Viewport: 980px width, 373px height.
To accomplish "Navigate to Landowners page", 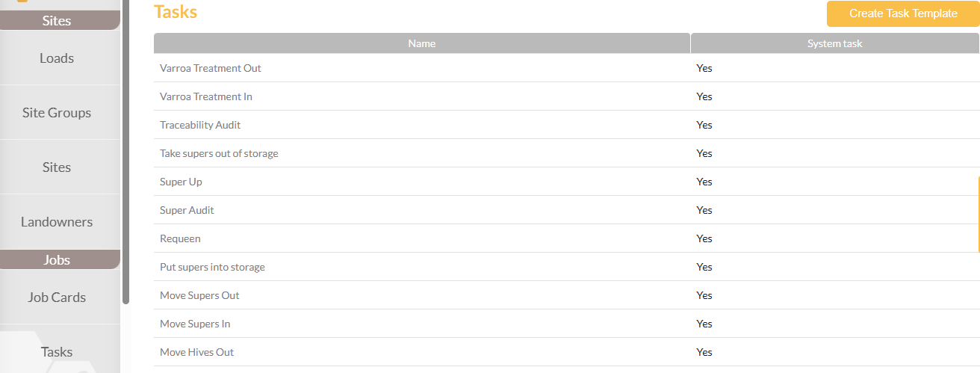I will pyautogui.click(x=57, y=222).
